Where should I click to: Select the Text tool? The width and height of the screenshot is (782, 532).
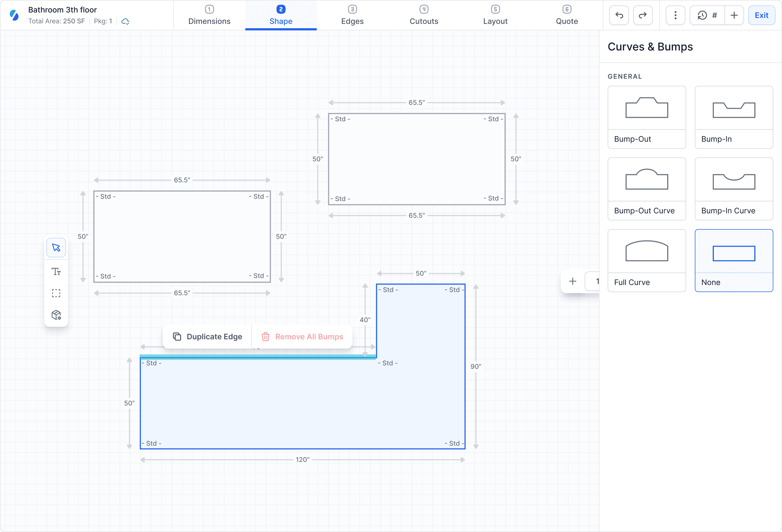[x=56, y=271]
